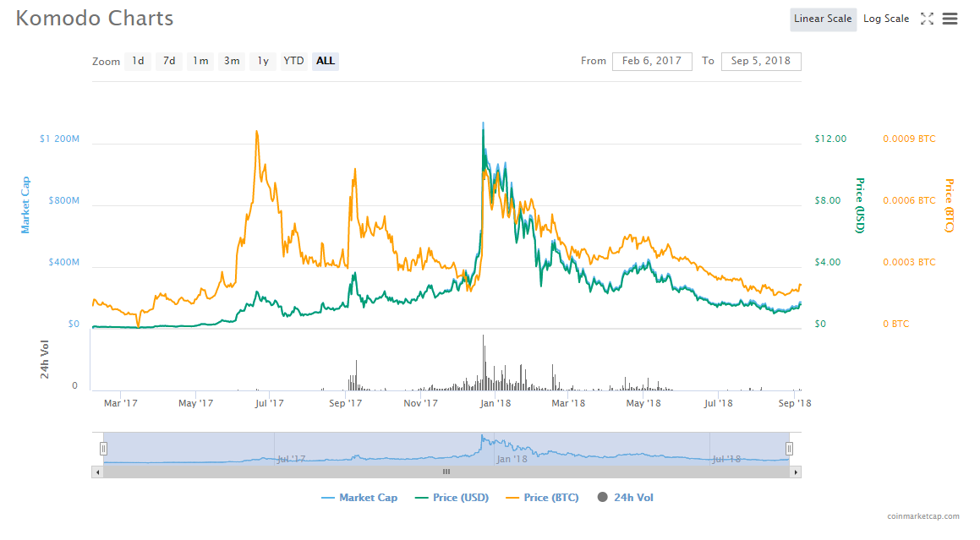
Task: Switch chart to Linear Scale
Action: (x=823, y=19)
